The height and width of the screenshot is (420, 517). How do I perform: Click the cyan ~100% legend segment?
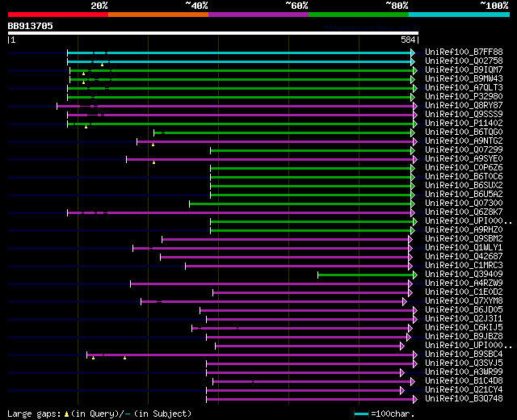[x=459, y=15]
